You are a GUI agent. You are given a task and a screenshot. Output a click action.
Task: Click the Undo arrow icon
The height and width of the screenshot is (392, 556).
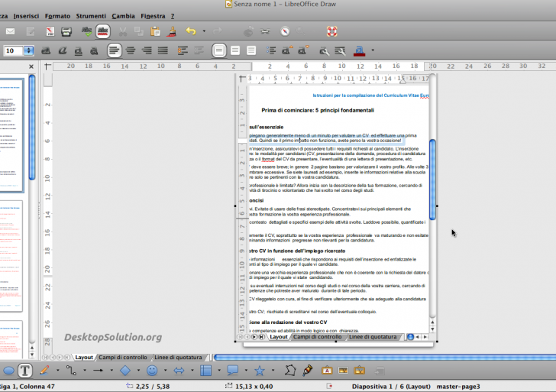coord(191,31)
